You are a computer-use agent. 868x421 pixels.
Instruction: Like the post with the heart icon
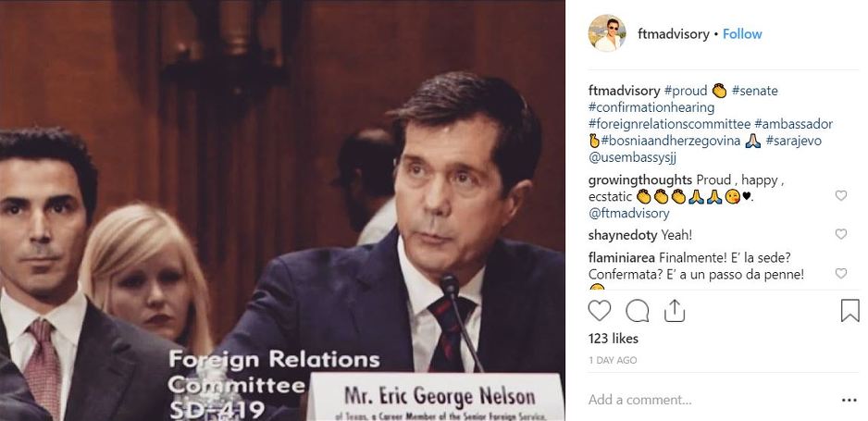click(599, 310)
